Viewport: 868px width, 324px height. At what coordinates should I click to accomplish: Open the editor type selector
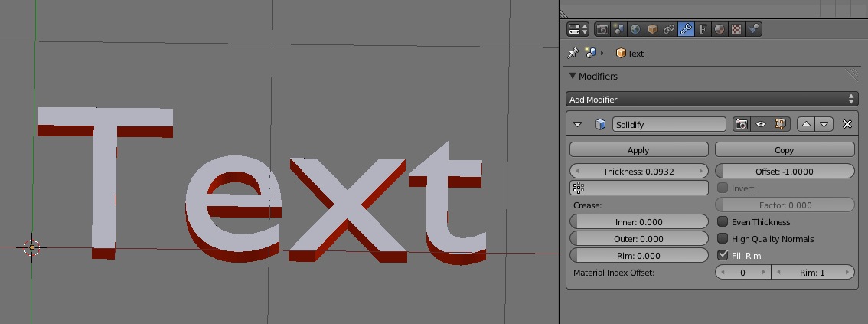[579, 29]
